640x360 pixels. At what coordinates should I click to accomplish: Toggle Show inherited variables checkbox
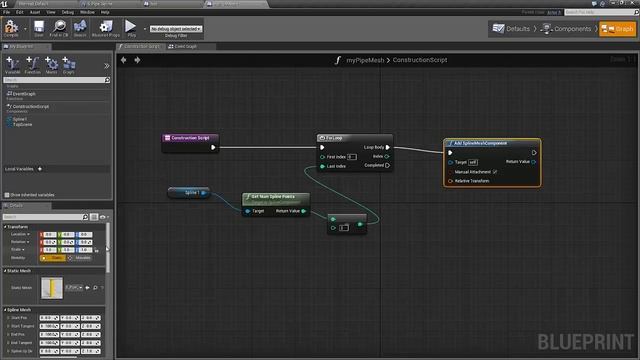7,195
